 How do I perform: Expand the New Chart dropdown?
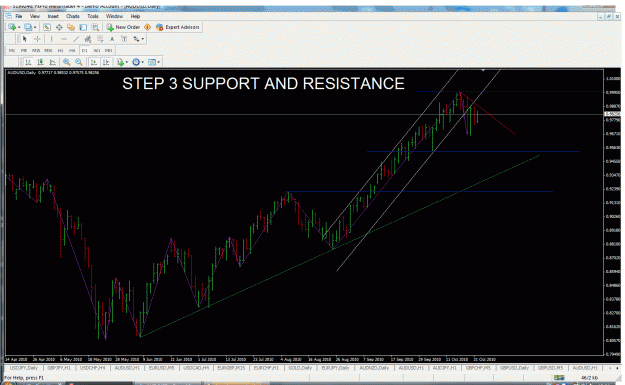point(19,27)
